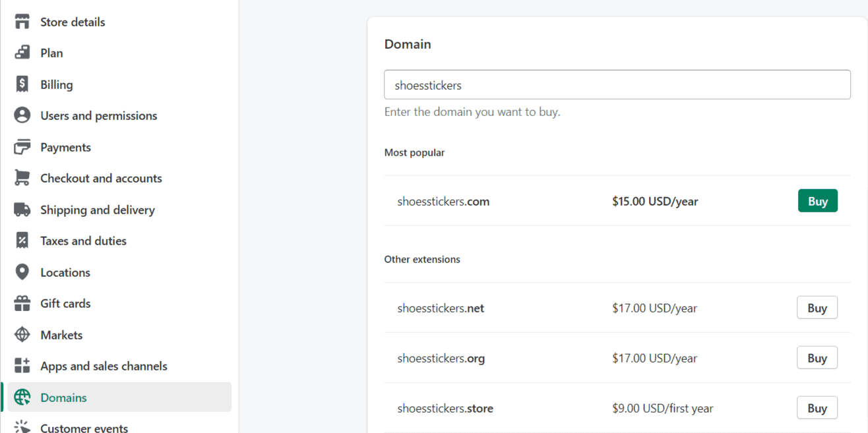Click the Taxes and duties percent icon

click(22, 241)
